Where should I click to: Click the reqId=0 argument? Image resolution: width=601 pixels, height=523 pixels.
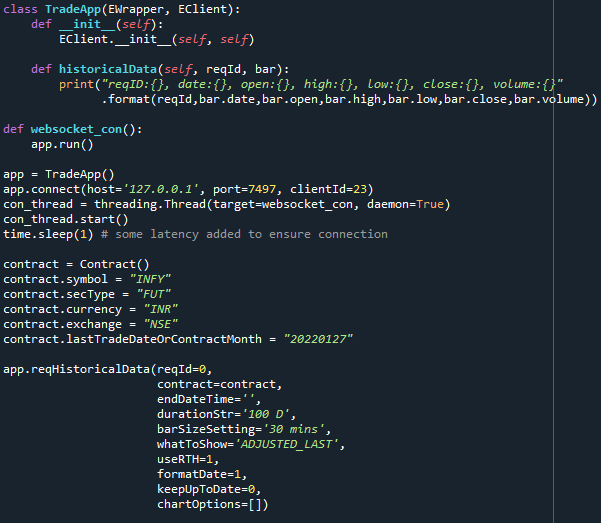pos(182,370)
